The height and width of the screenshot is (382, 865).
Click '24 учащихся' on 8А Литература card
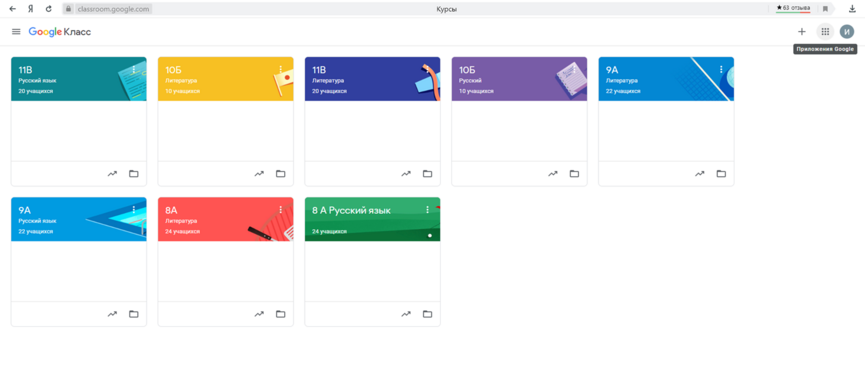pyautogui.click(x=183, y=231)
